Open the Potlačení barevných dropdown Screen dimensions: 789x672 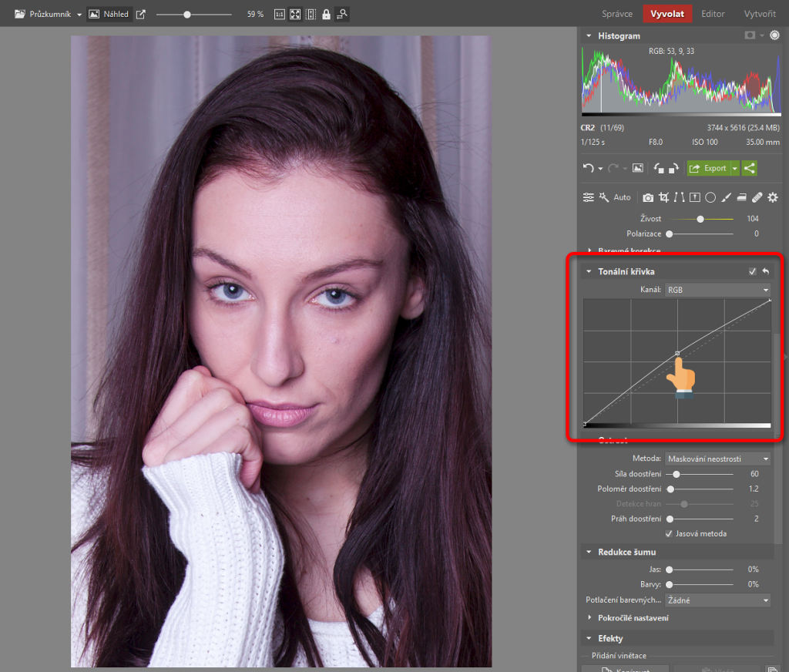(x=717, y=600)
